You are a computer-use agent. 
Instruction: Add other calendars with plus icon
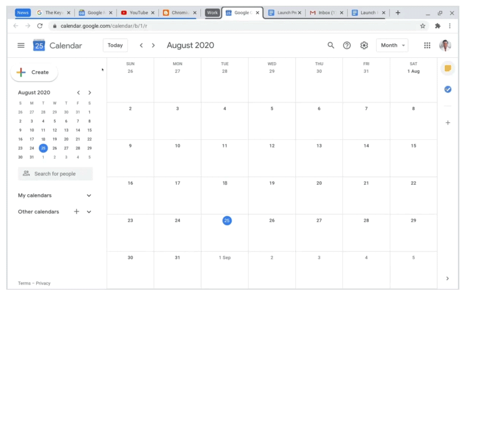click(76, 211)
